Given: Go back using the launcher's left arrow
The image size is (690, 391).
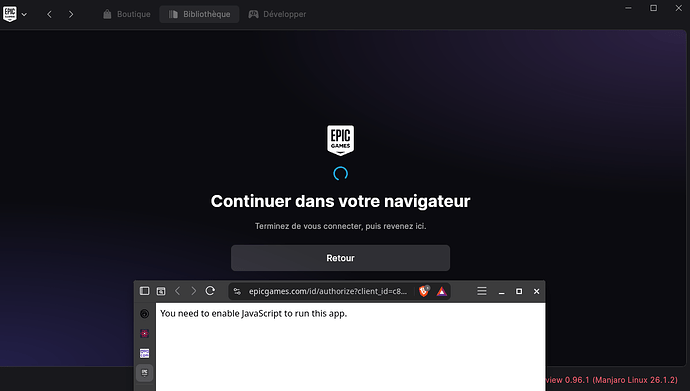Looking at the screenshot, I should click(49, 15).
